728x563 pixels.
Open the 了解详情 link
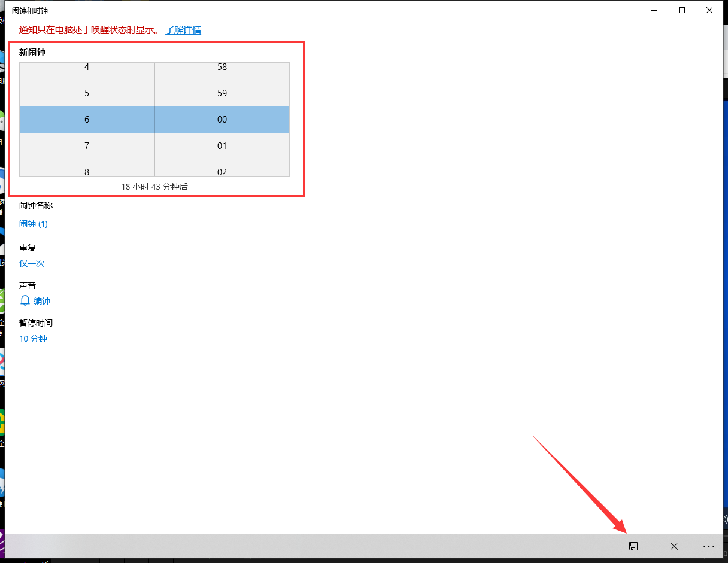(x=183, y=29)
